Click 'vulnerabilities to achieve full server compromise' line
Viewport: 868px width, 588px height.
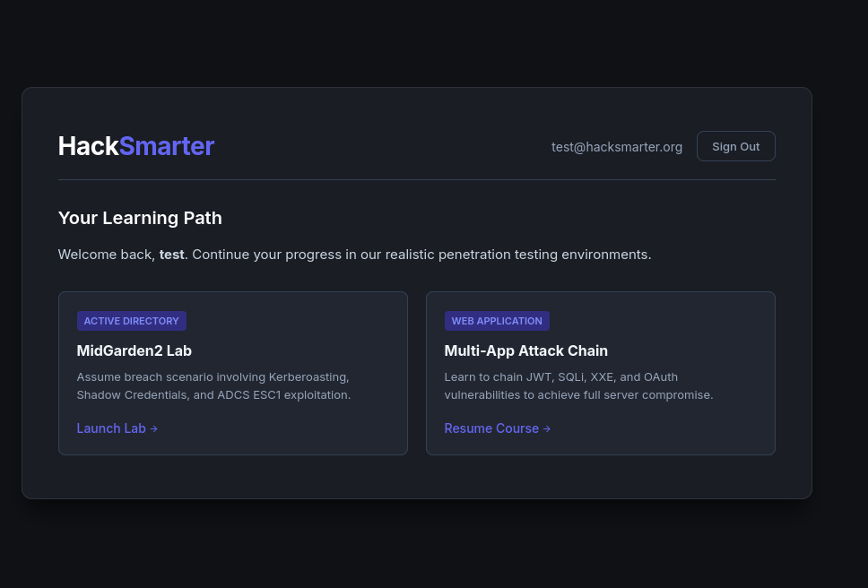(578, 394)
